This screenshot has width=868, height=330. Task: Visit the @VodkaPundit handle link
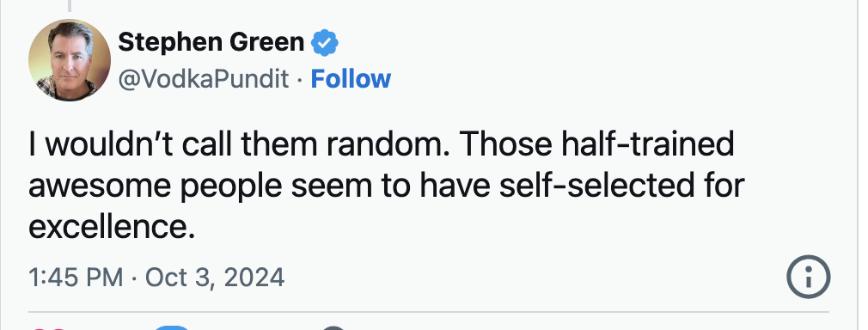[x=204, y=79]
